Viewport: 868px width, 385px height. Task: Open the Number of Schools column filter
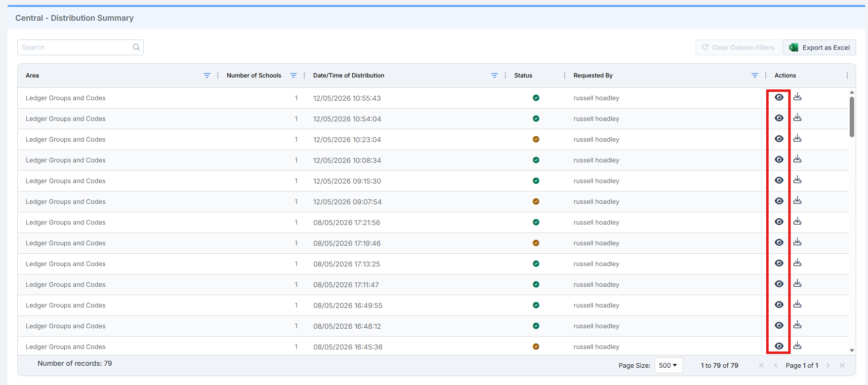click(x=293, y=76)
